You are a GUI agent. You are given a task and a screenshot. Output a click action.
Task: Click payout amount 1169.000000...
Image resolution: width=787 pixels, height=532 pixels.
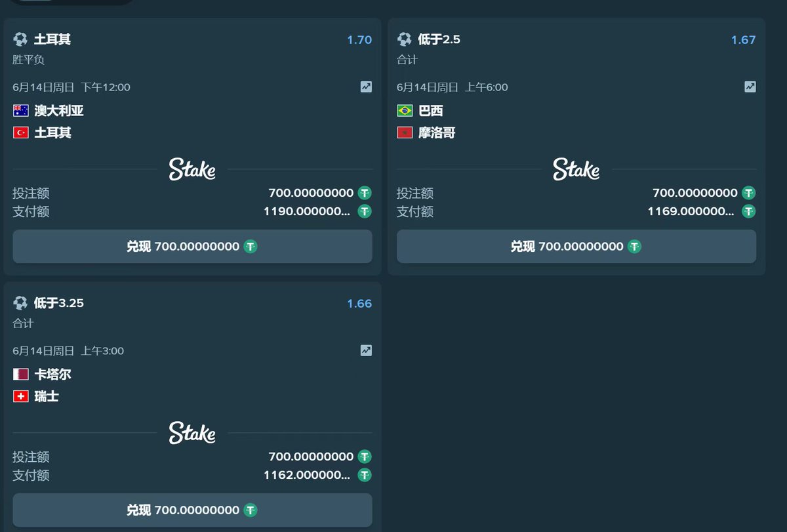(691, 211)
